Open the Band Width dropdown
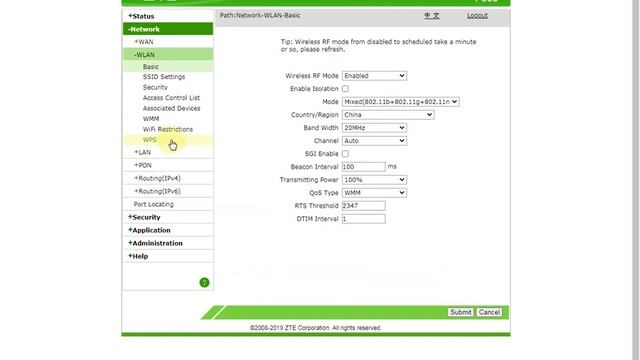 click(374, 128)
